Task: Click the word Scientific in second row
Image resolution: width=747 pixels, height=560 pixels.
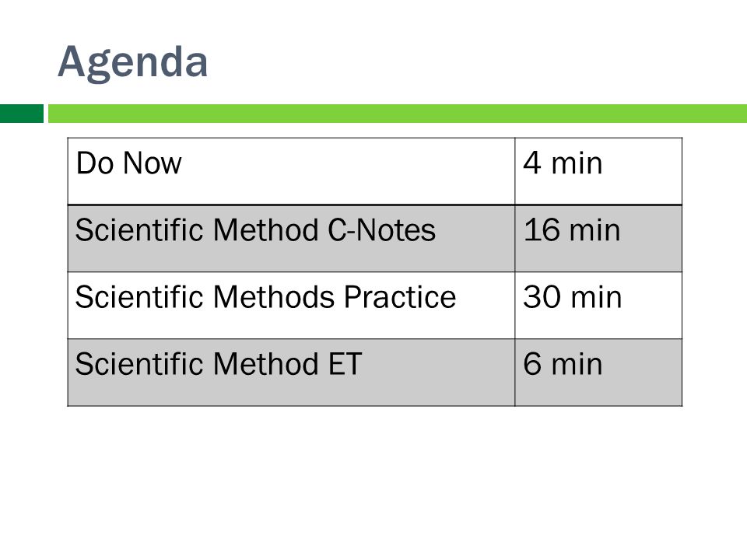Action: pyautogui.click(x=139, y=230)
